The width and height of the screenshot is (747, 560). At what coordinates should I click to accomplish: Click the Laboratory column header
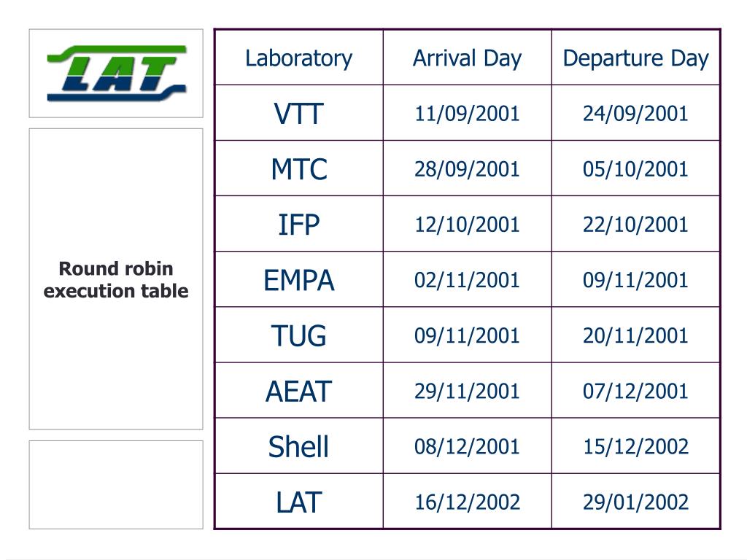[298, 58]
